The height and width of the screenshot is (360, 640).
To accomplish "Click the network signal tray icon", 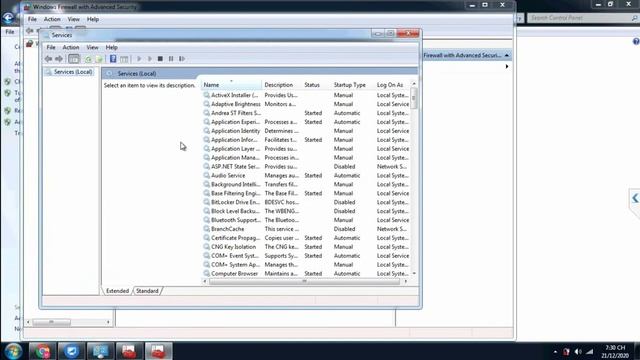I will click(x=589, y=351).
